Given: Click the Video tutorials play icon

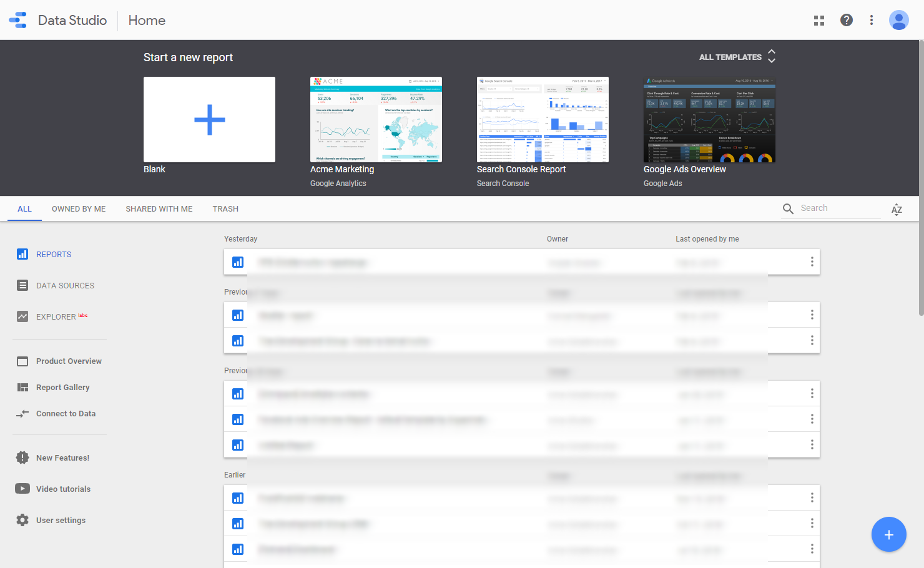Looking at the screenshot, I should tap(22, 489).
